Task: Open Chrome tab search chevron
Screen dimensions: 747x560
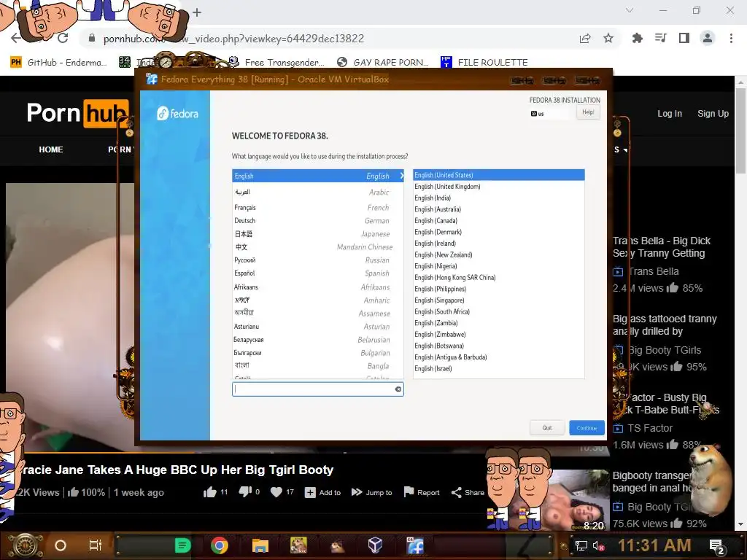Action: tap(630, 10)
